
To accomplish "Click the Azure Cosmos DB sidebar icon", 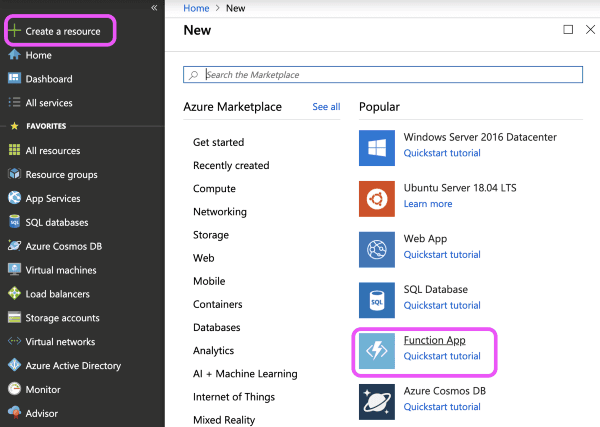I will [14, 246].
